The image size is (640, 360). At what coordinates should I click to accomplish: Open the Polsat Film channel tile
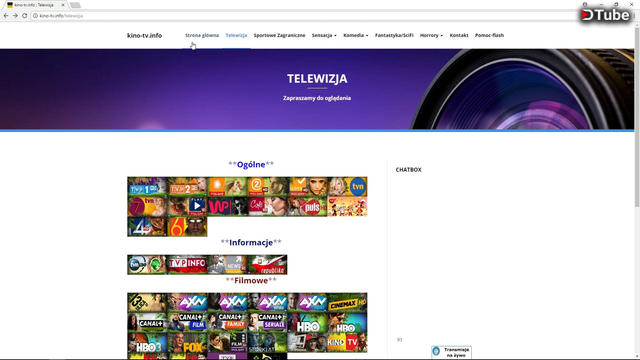point(227,342)
